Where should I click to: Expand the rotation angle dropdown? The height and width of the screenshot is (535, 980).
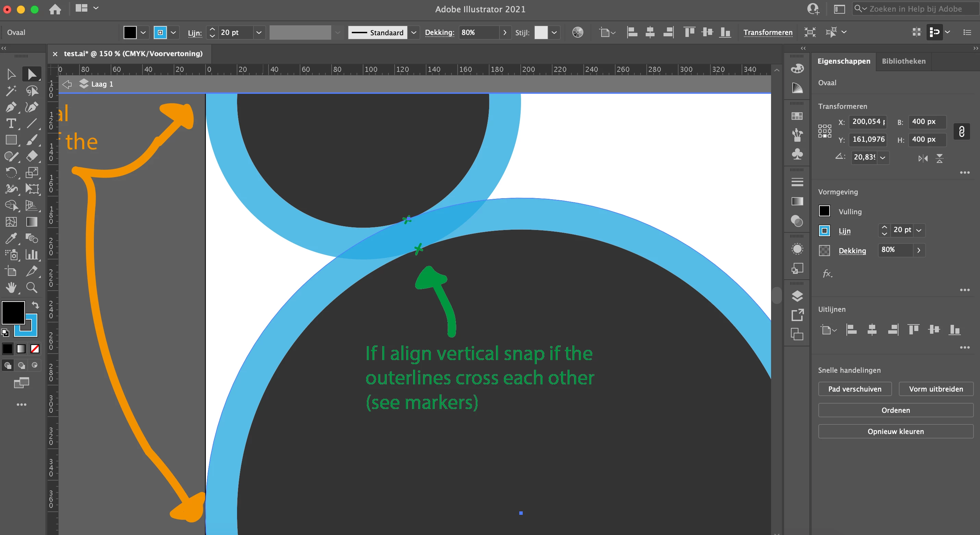tap(883, 157)
